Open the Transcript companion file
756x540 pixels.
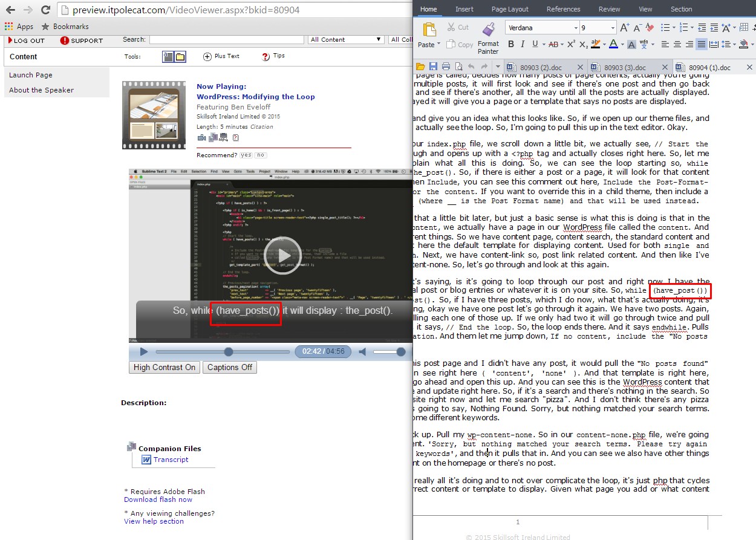click(171, 460)
